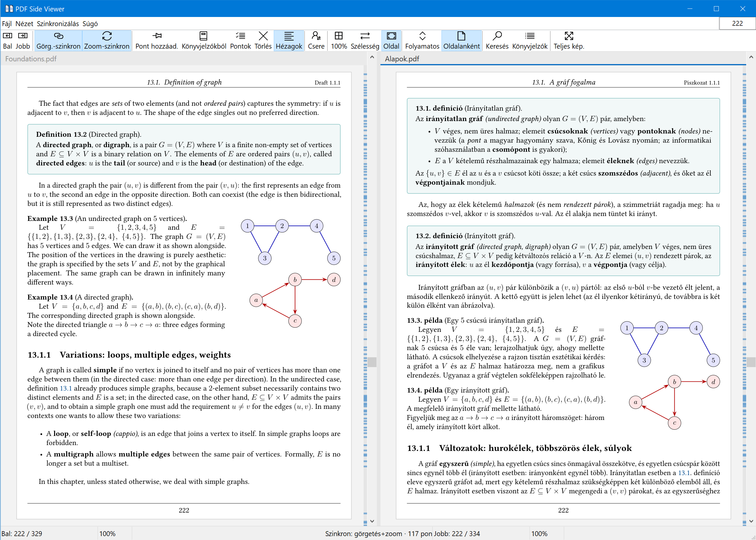Viewport: 756px width, 540px height.
Task: Click 'Bal: 222 / 329' status text
Action: [x=22, y=533]
